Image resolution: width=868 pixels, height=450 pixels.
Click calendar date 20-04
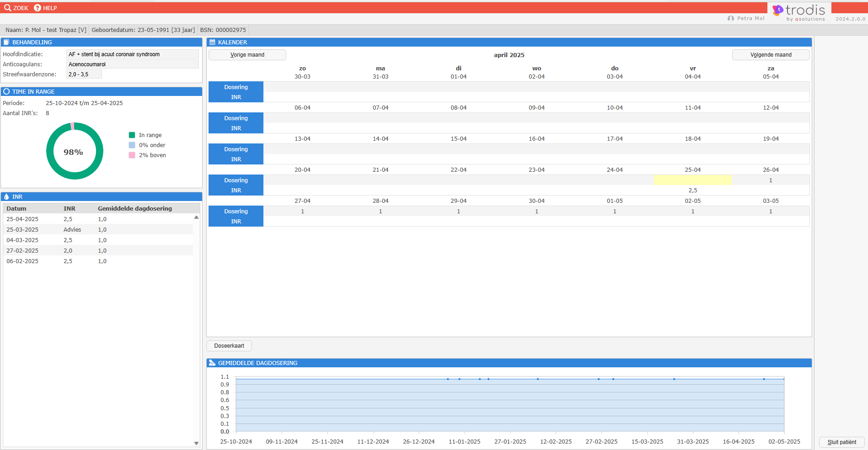click(302, 169)
